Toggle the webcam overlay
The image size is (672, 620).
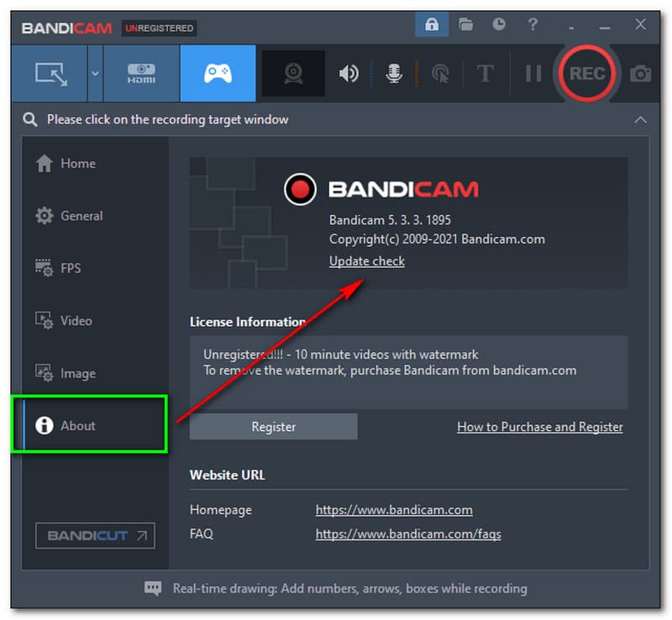(x=292, y=74)
